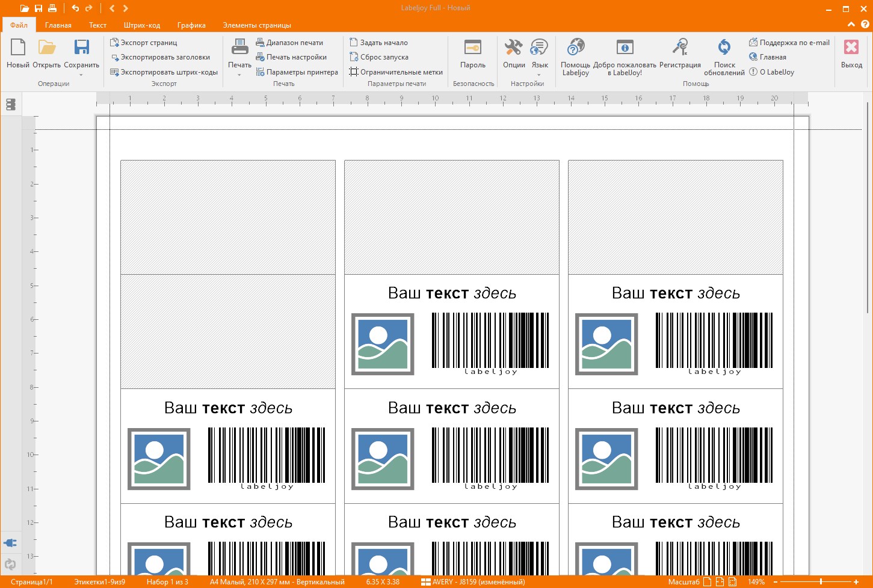Click the quick-access Open folder icon
The image size is (873, 588).
pyautogui.click(x=24, y=8)
